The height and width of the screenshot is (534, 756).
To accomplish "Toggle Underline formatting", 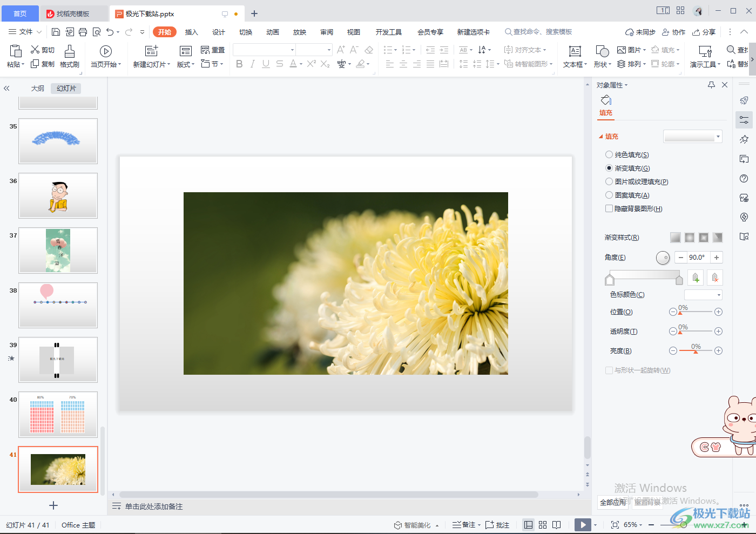I will pyautogui.click(x=266, y=64).
